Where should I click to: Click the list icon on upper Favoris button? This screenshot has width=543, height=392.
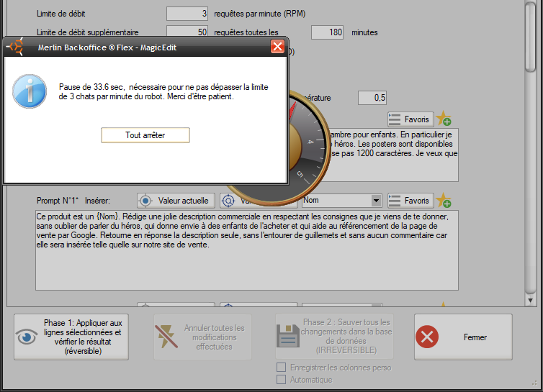click(395, 119)
